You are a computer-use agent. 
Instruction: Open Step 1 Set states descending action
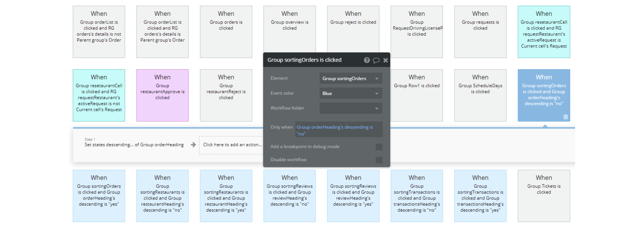click(x=134, y=145)
